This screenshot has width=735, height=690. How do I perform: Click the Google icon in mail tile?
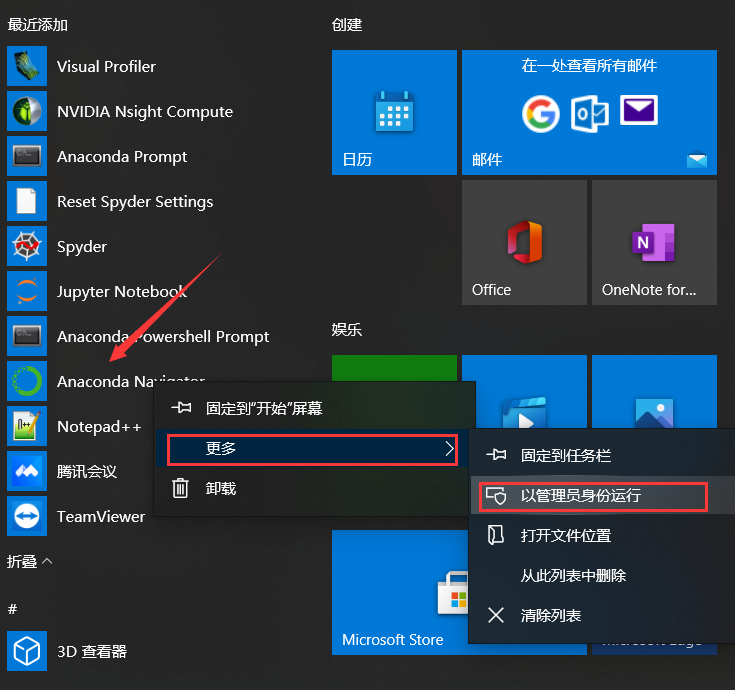point(540,114)
